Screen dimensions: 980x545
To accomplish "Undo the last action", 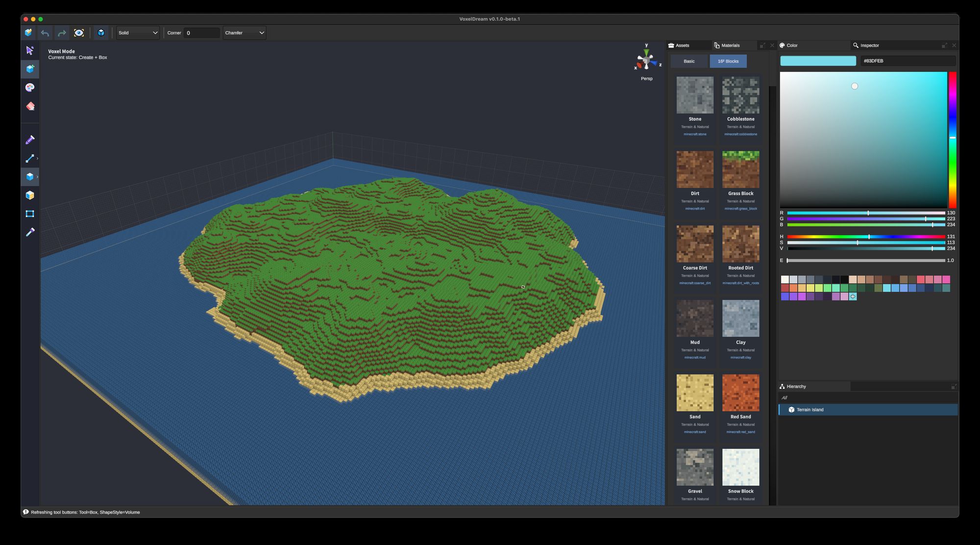I will tap(45, 33).
